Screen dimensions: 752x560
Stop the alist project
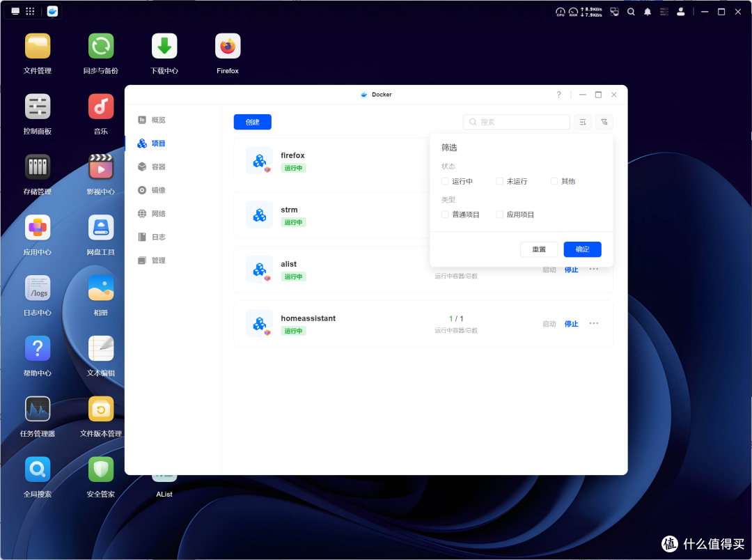[571, 270]
